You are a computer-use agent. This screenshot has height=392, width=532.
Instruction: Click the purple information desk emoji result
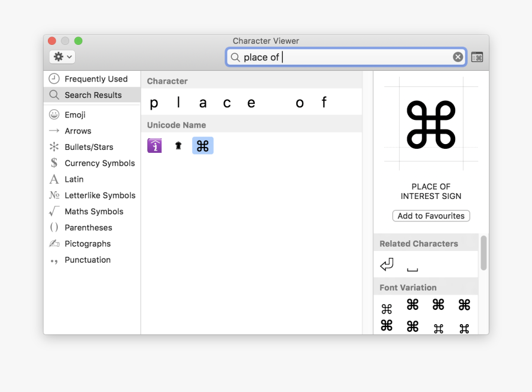154,145
